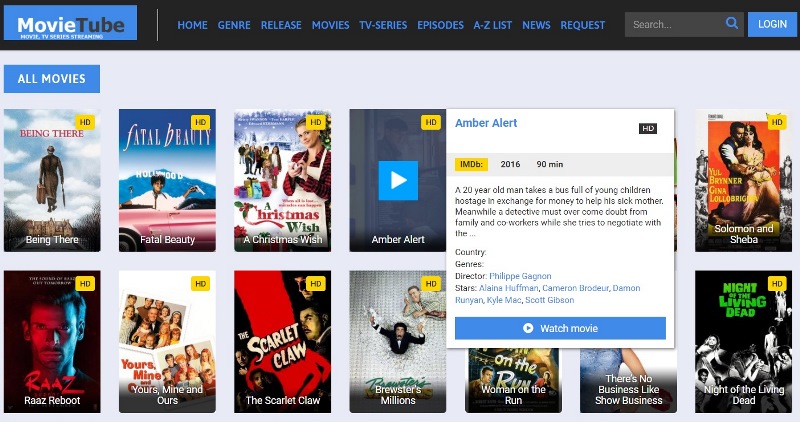Click the HD badge on Raaz Reboot poster

(85, 284)
